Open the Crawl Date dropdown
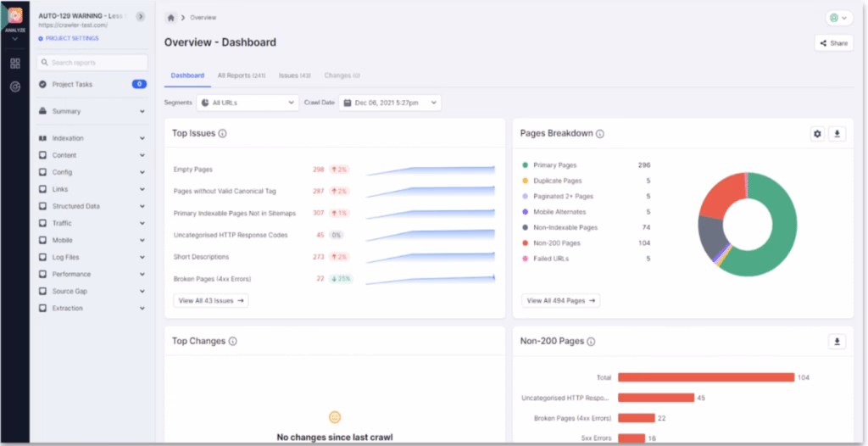This screenshot has height=446, width=868. [390, 103]
